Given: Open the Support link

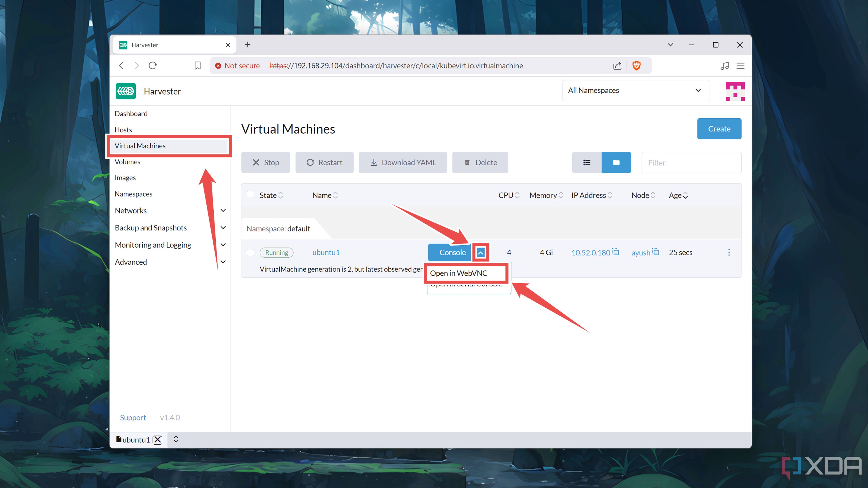Looking at the screenshot, I should [x=133, y=418].
